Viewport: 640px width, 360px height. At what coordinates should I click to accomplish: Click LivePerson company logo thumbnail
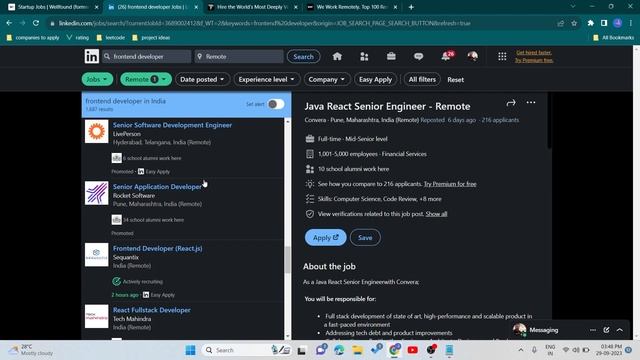[x=96, y=131]
